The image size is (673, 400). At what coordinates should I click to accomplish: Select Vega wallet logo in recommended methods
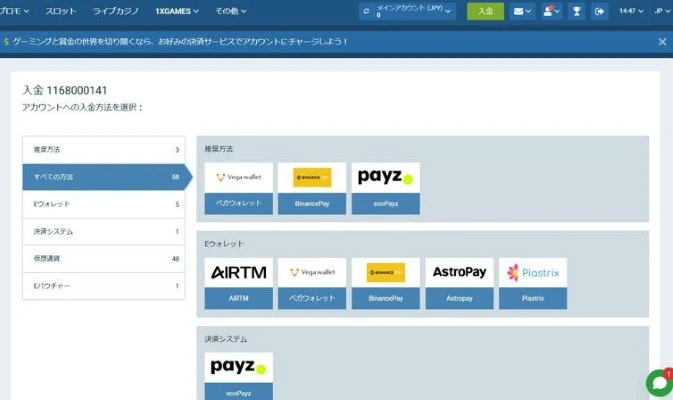239,177
